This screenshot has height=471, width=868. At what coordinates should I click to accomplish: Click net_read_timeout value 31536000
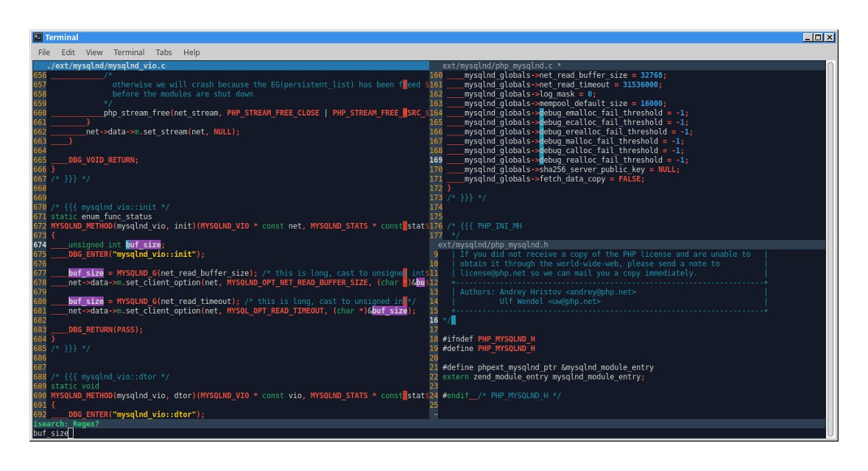(x=641, y=85)
